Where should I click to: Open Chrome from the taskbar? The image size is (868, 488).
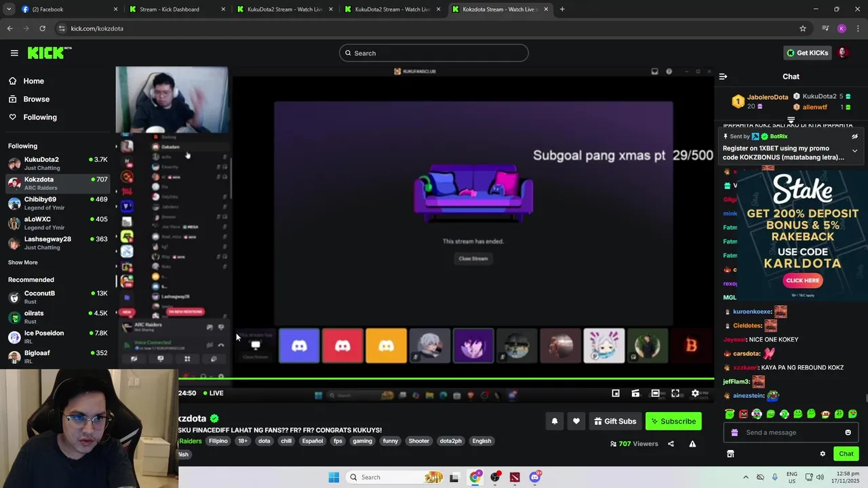(475, 477)
